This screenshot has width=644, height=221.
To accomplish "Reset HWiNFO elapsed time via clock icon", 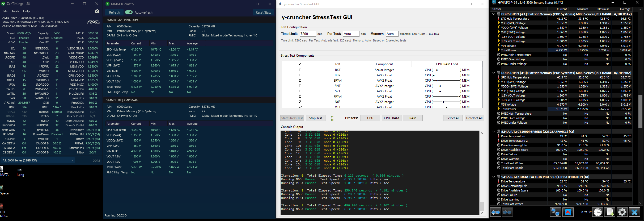I will (598, 212).
